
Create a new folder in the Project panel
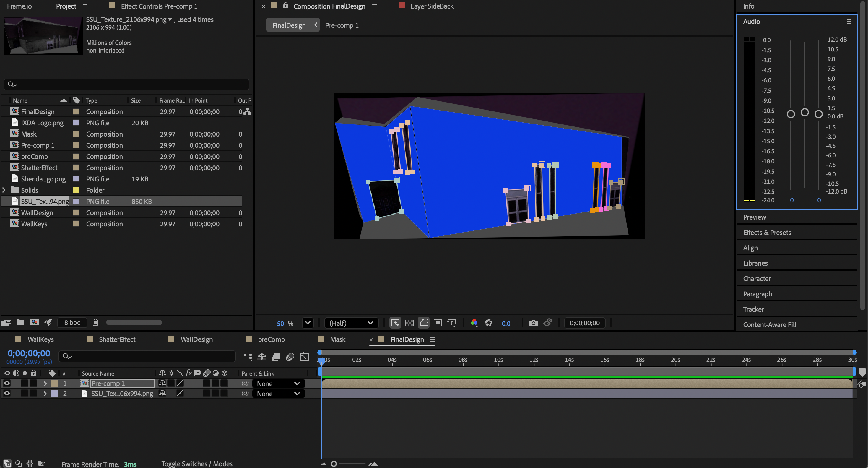coord(20,322)
